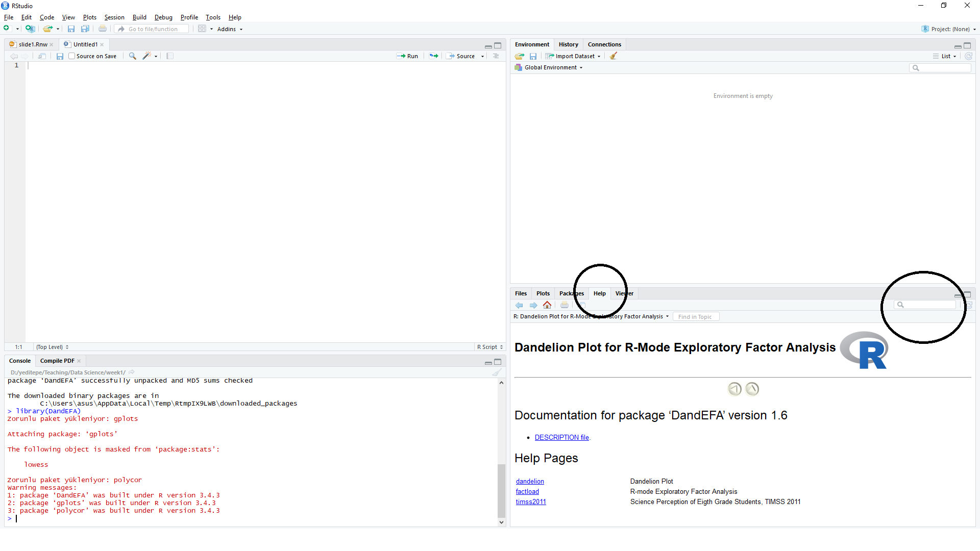Save all open documents from toolbar
Screen dimensions: 980x551
click(x=85, y=29)
